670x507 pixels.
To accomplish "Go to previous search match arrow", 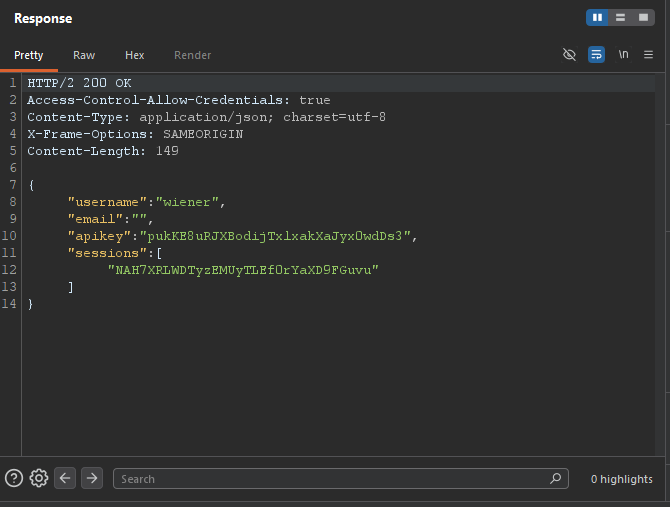I will click(x=65, y=478).
